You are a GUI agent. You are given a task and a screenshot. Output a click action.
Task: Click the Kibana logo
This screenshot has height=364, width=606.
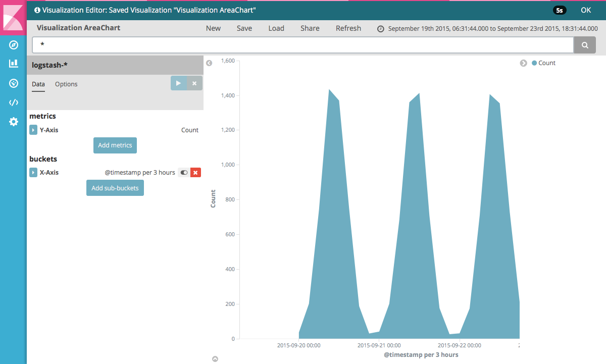(13, 17)
